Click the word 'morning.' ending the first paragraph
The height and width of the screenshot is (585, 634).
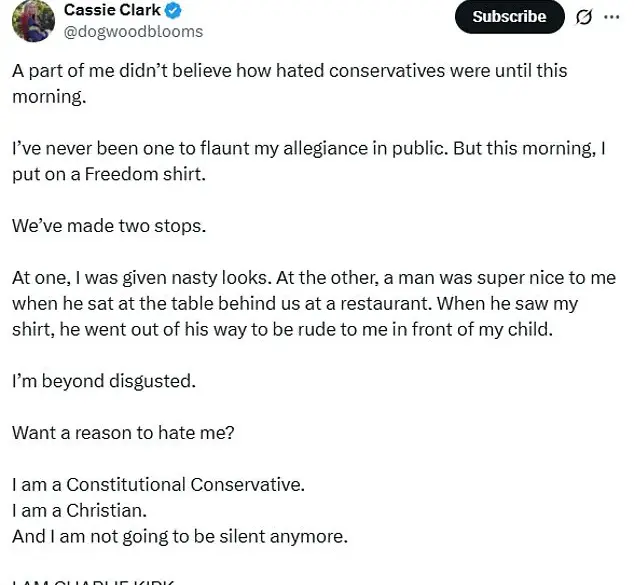point(45,95)
